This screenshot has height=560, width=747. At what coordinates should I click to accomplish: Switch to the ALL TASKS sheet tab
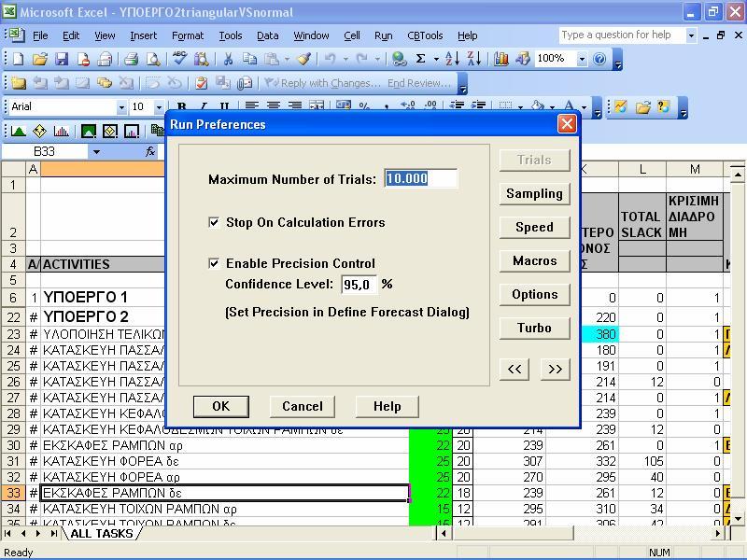click(x=102, y=533)
